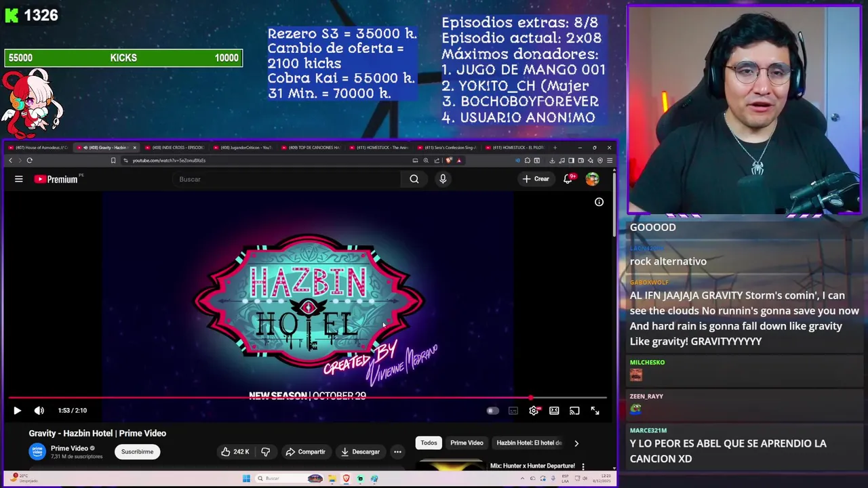The width and height of the screenshot is (868, 488).
Task: Open the YouTube account avatar menu
Action: click(593, 179)
